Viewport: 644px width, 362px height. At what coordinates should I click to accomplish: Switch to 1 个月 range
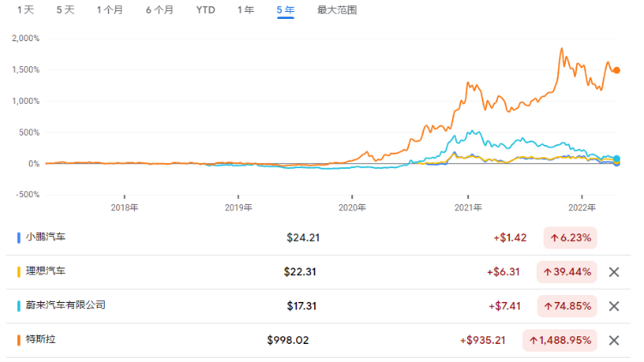point(110,10)
